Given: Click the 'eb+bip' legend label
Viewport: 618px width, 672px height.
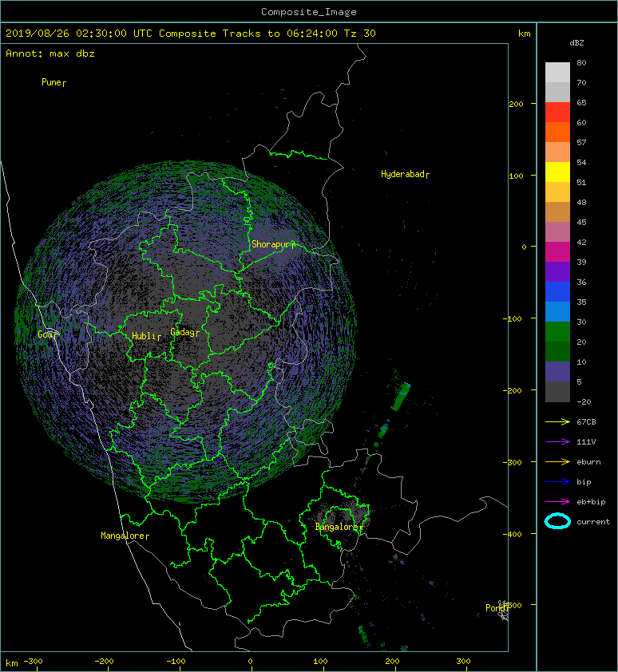Looking at the screenshot, I should tap(591, 502).
